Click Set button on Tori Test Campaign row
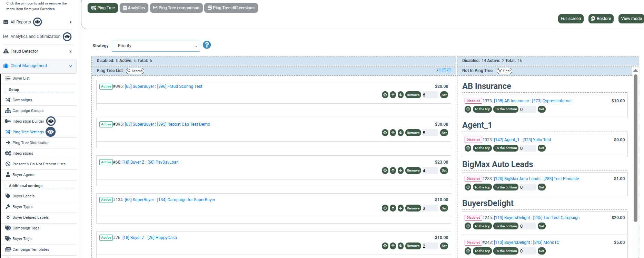This screenshot has height=258, width=644. coord(542,226)
